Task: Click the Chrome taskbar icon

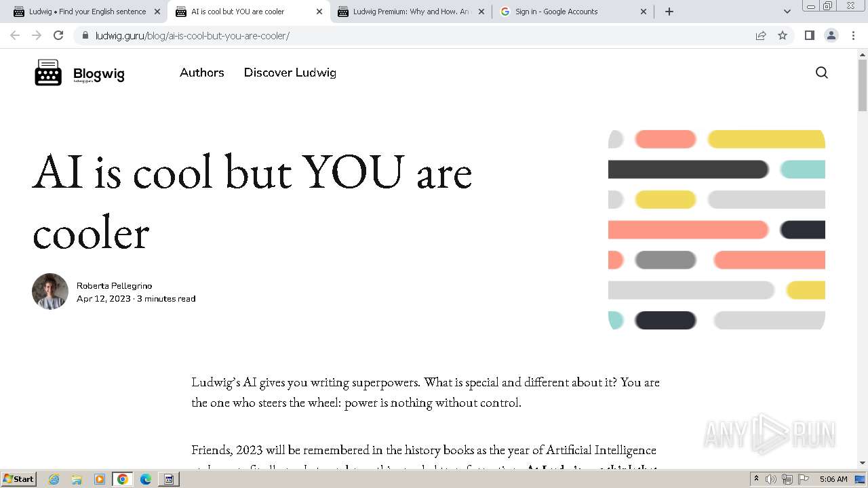Action: point(123,479)
